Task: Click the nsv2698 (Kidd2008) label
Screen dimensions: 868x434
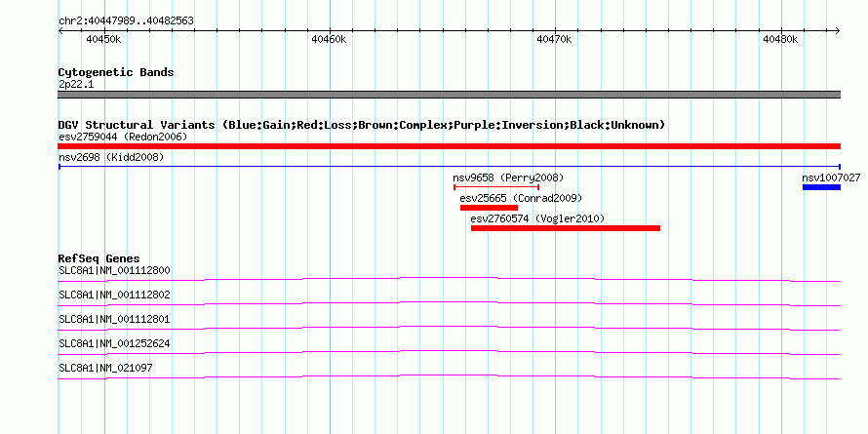Action: click(111, 157)
